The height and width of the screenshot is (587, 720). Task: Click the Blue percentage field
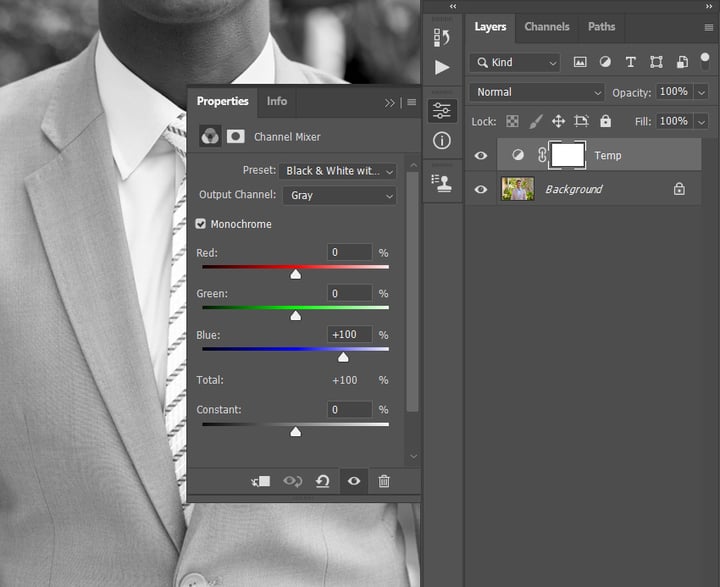tap(349, 334)
